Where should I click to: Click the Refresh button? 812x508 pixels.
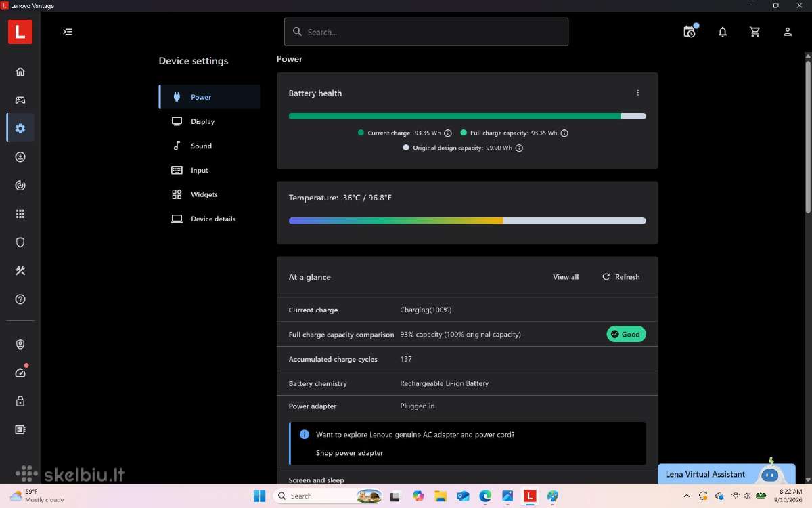621,277
